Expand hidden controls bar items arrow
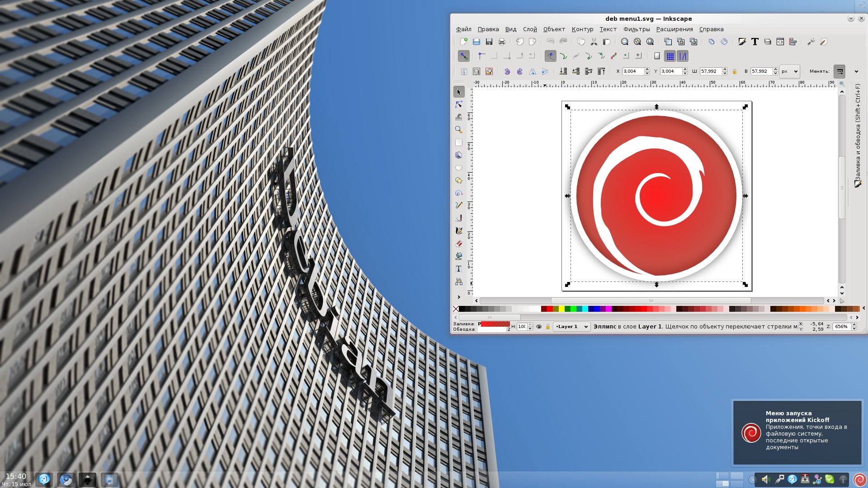Image resolution: width=868 pixels, height=488 pixels. pos(856,71)
